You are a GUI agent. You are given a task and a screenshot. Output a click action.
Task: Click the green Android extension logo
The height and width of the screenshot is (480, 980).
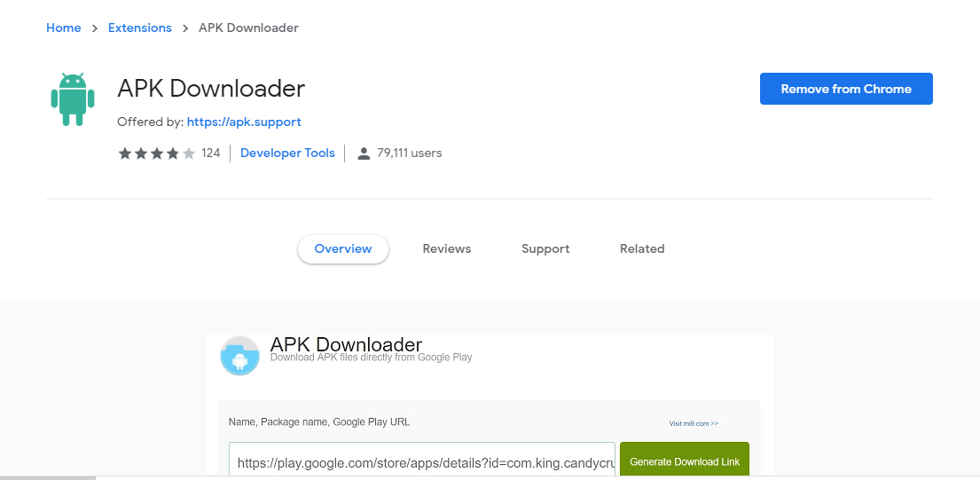[x=72, y=99]
